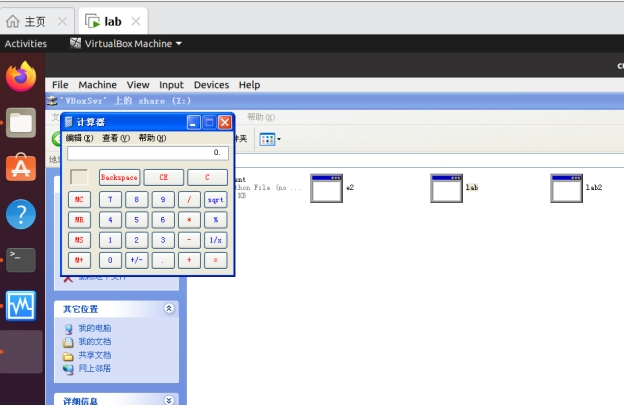Click the calculator 9 key
This screenshot has width=624, height=406.
(x=163, y=200)
